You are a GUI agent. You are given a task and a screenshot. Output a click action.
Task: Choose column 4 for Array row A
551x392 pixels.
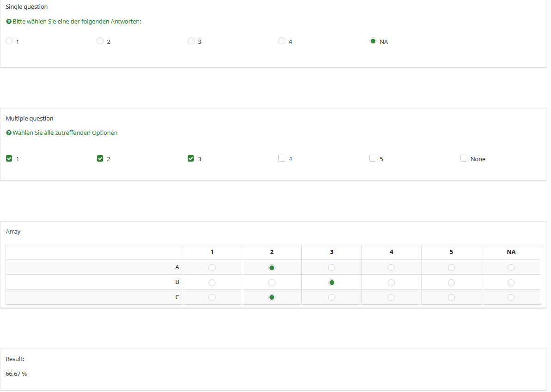pos(391,267)
